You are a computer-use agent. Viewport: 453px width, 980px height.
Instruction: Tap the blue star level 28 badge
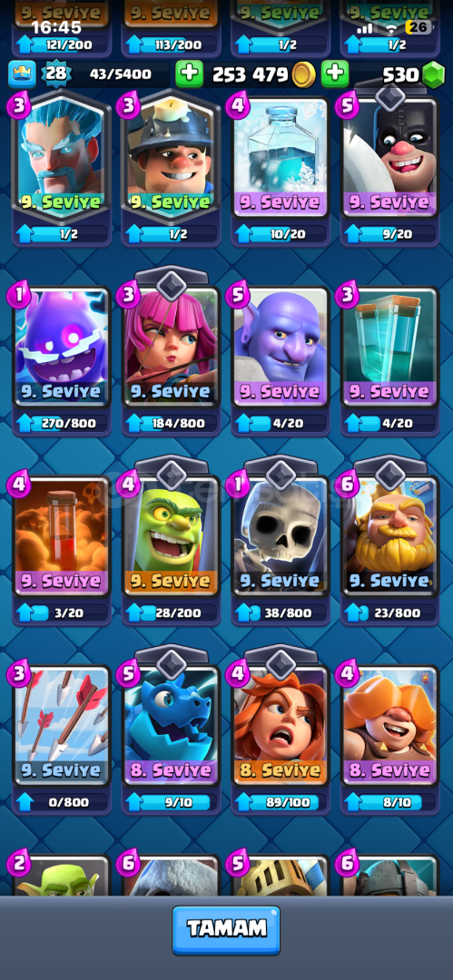pyautogui.click(x=56, y=73)
